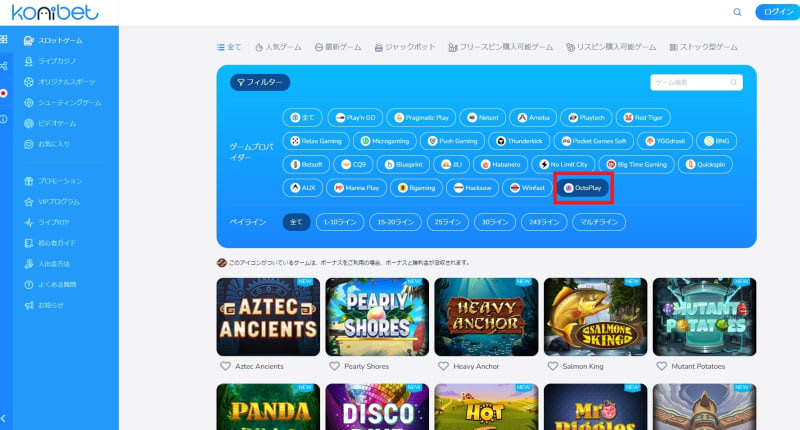Favorite Mutant Potatoes with its heart icon
Screen dimensions: 800x430
[x=662, y=366]
